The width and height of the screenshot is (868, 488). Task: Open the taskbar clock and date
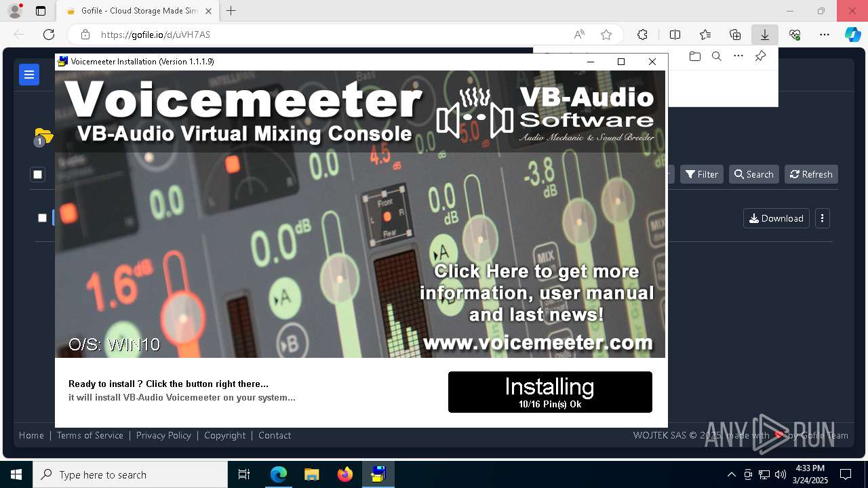pyautogui.click(x=810, y=474)
